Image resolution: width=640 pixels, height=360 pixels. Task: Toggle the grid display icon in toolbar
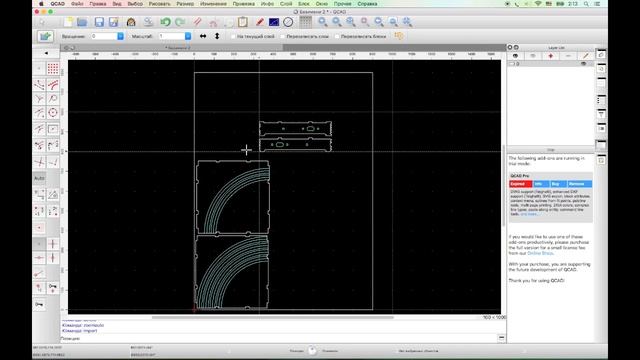click(x=306, y=22)
